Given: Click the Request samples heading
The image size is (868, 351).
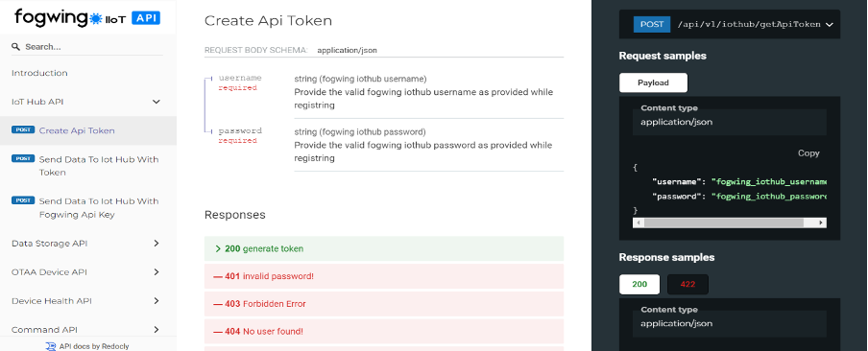Looking at the screenshot, I should coord(663,56).
